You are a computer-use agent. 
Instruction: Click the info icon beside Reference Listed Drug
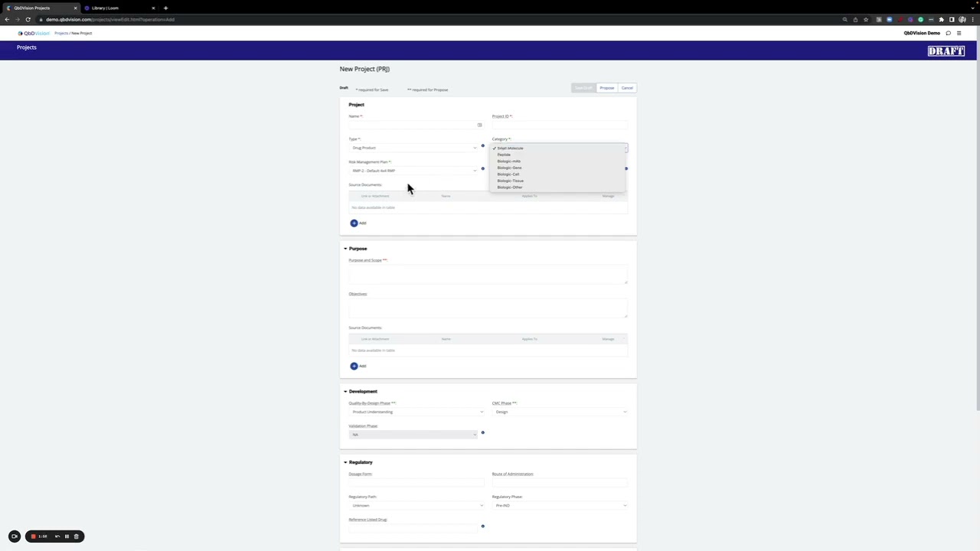pyautogui.click(x=482, y=526)
